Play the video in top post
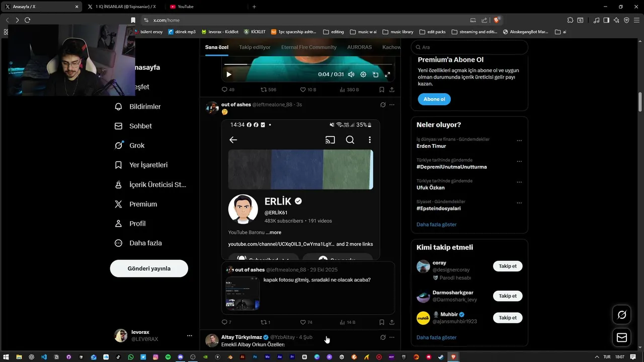 (x=229, y=74)
